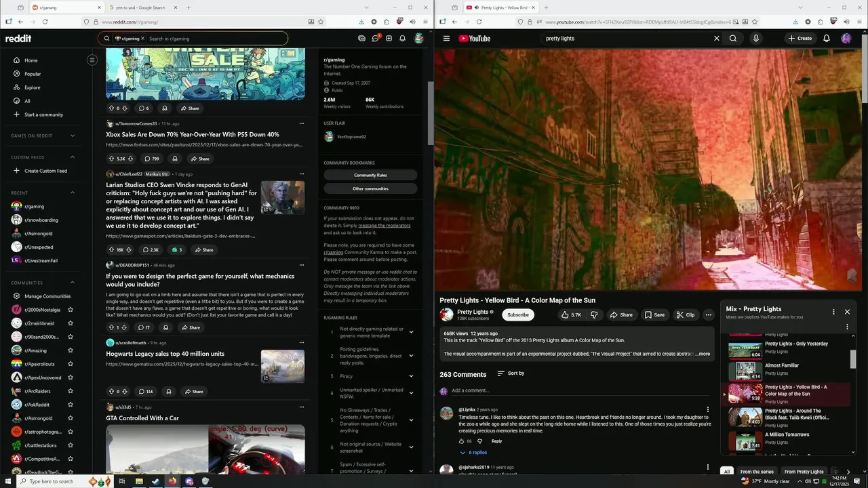This screenshot has height=488, width=868.
Task: Downvote the Larian Studios post
Action: (129, 249)
